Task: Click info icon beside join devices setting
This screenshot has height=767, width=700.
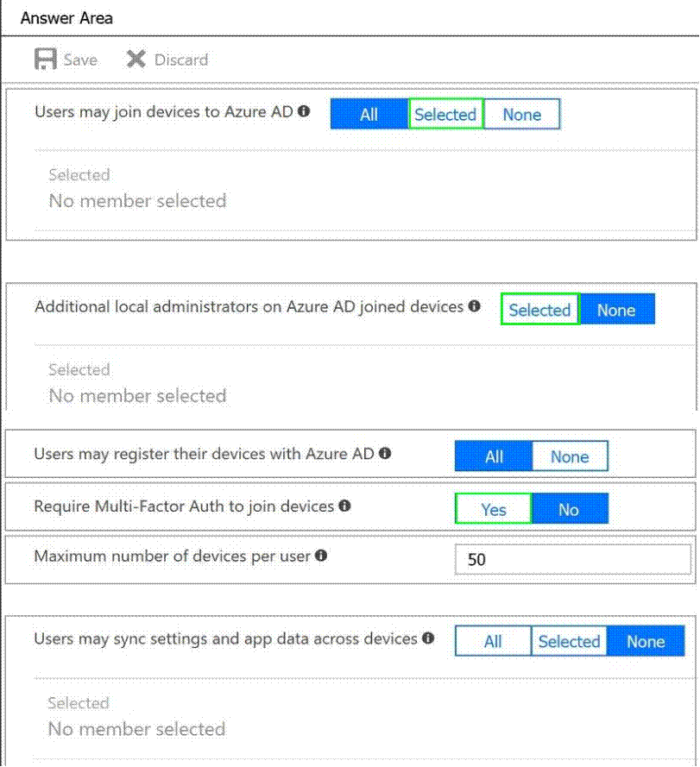Action: tap(304, 111)
